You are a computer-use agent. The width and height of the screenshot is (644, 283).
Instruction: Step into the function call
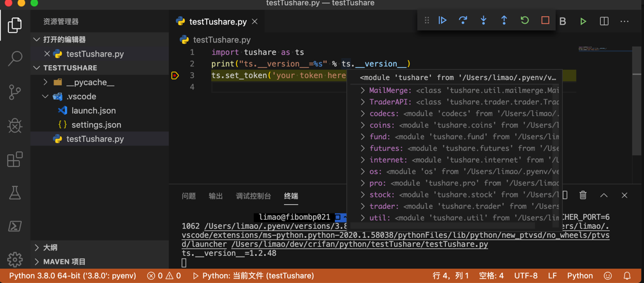coord(484,21)
